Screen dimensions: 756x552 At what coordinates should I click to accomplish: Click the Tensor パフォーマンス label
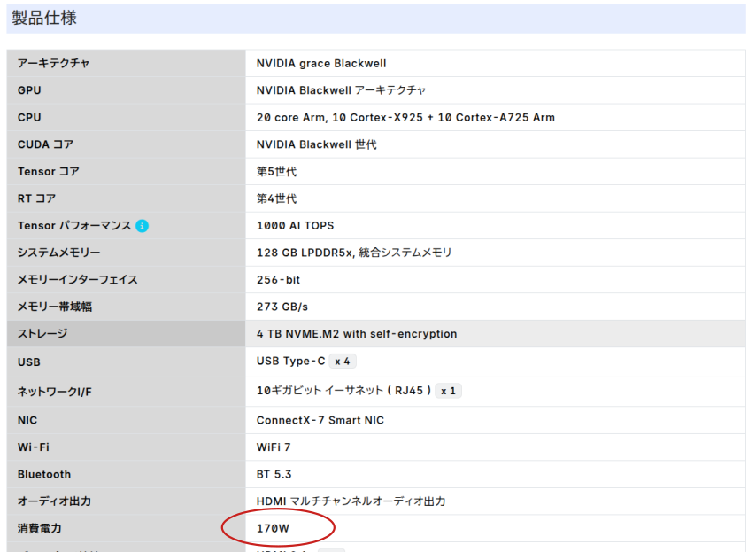tap(74, 225)
